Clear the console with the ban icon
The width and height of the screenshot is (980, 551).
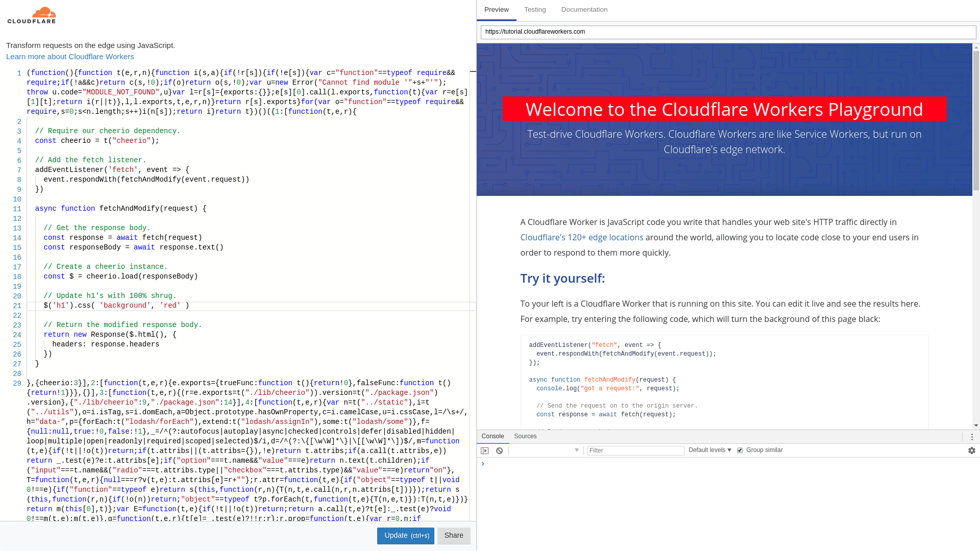point(500,450)
